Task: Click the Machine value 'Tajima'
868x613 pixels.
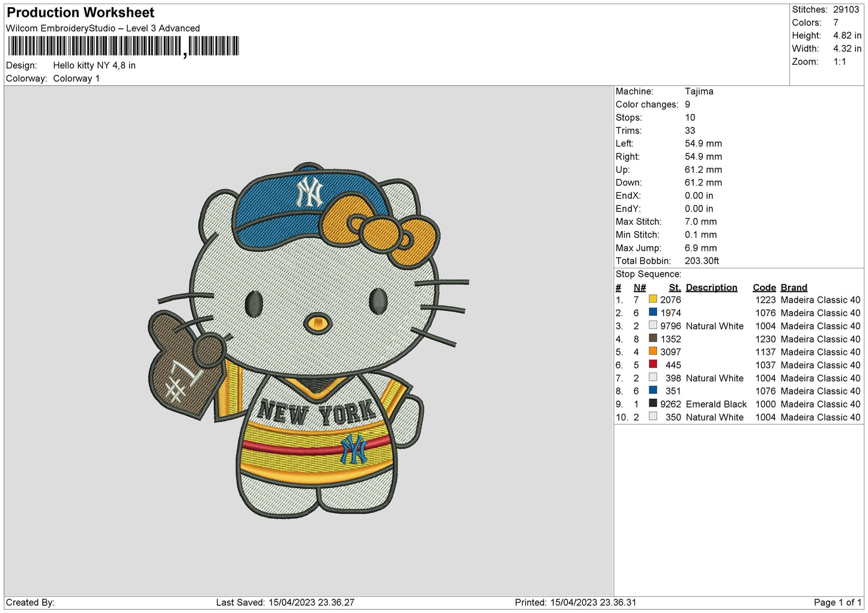Action: 699,91
